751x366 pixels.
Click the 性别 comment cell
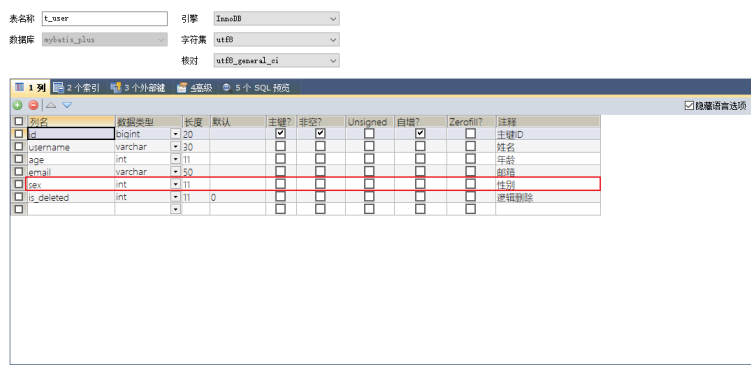(548, 184)
